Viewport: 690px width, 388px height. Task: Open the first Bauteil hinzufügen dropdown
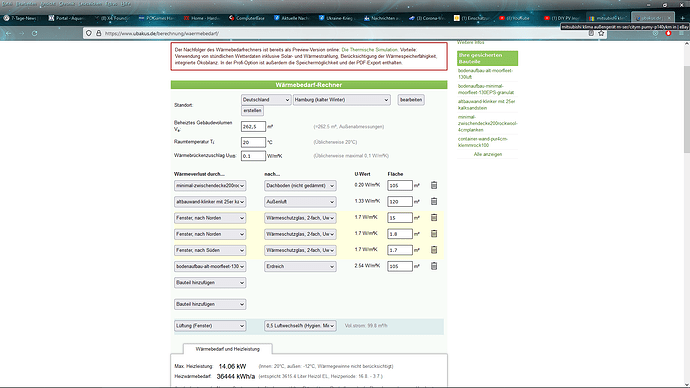(210, 283)
